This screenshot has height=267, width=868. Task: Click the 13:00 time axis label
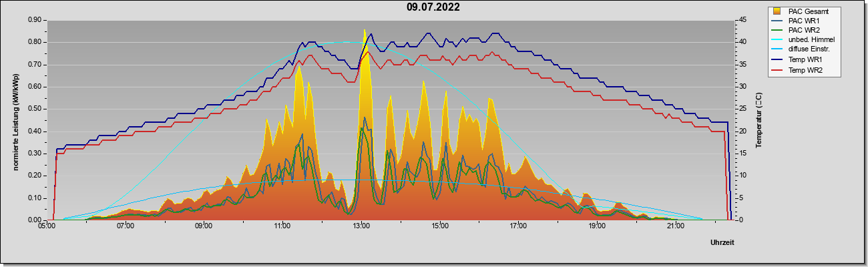pyautogui.click(x=361, y=227)
